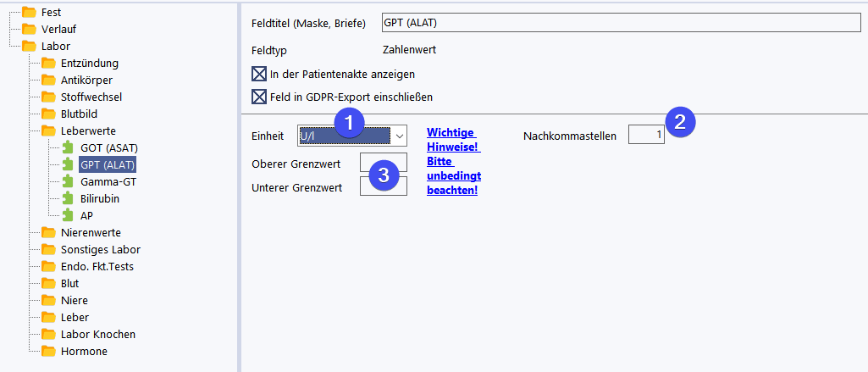Screen dimensions: 868x372
Task: Click the puzzle icon beside Bilirubin
Action: click(69, 198)
